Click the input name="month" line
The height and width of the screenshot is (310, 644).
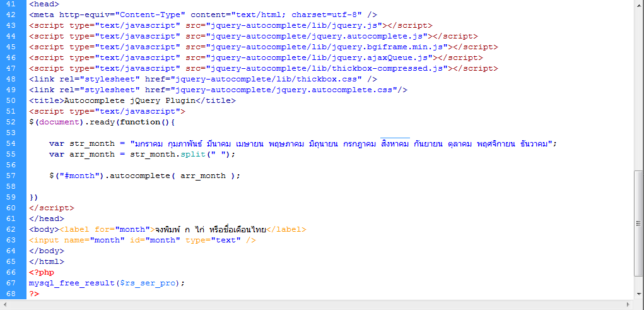(x=143, y=240)
